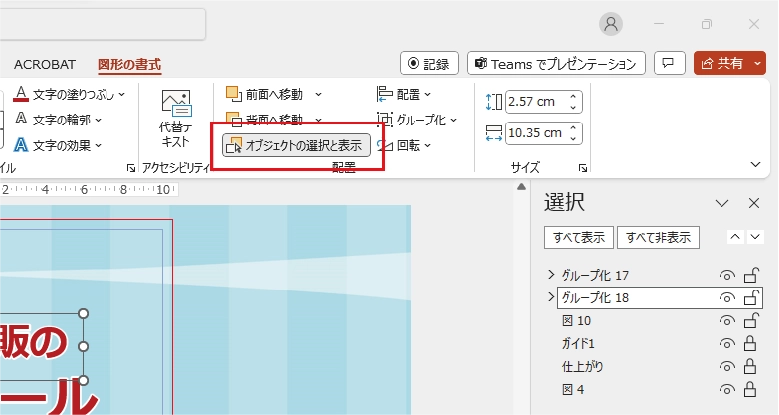Click the shape height field 2.57 cm
Screen dimensions: 779x415
[x=536, y=102]
